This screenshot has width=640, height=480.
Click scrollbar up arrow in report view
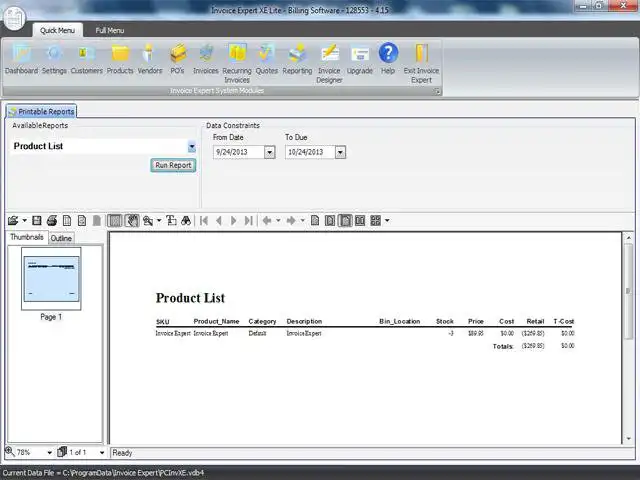[628, 238]
